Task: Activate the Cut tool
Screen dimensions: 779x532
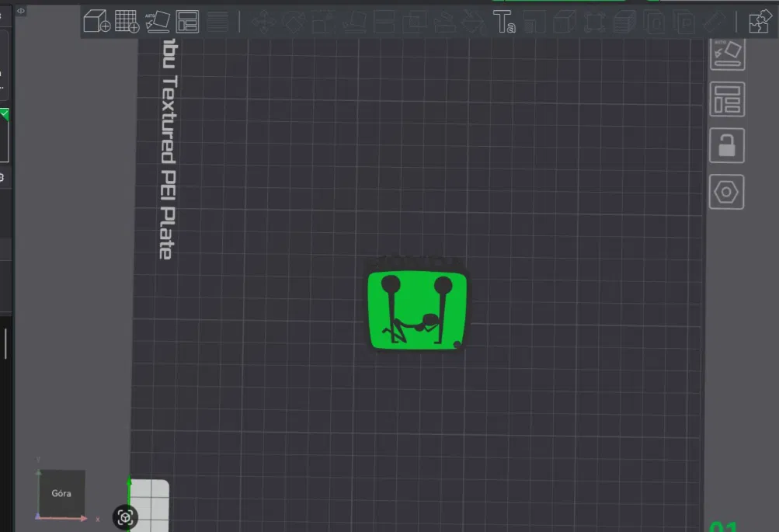Action: 384,22
